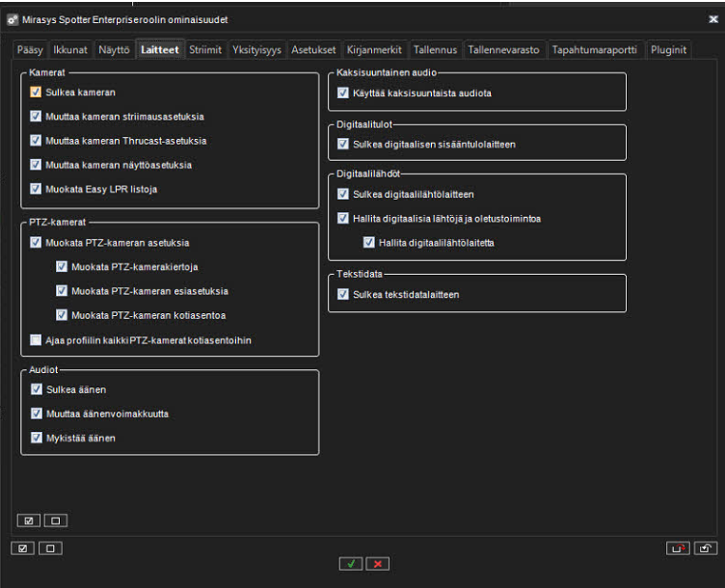Click the outer bottom select-all checked icon
Viewport: 725px width, 588px height.
point(21,548)
